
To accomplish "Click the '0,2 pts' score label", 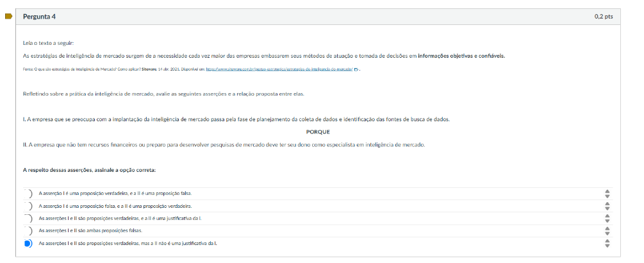I will pyautogui.click(x=603, y=16).
